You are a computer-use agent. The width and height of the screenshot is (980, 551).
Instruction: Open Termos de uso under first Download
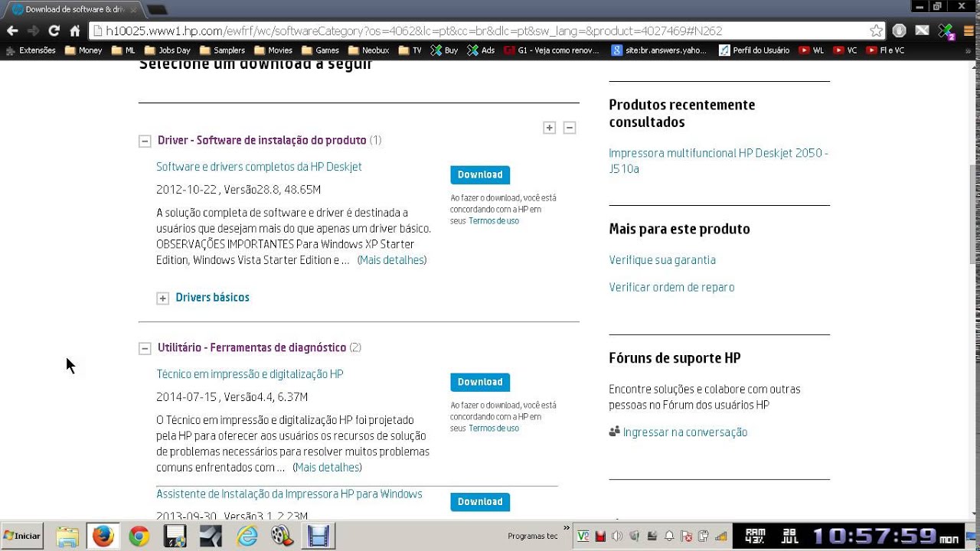(x=494, y=221)
